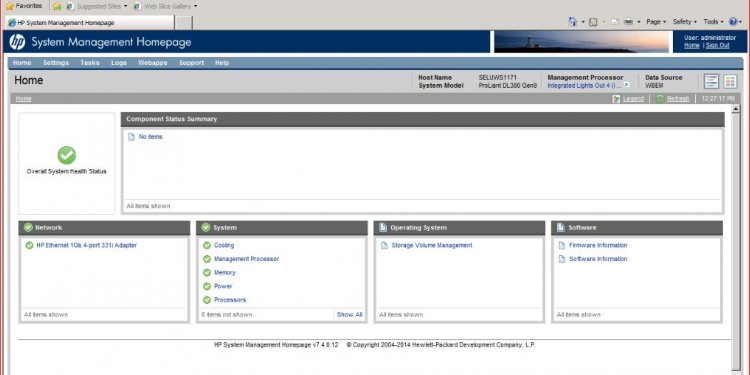Open the Power link
Viewport: 750px width, 375px height.
223,286
